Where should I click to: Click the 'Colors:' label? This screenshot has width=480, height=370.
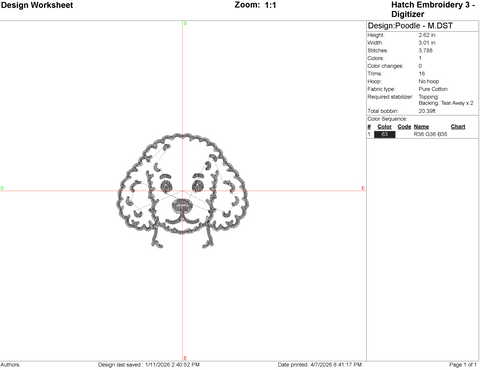375,58
